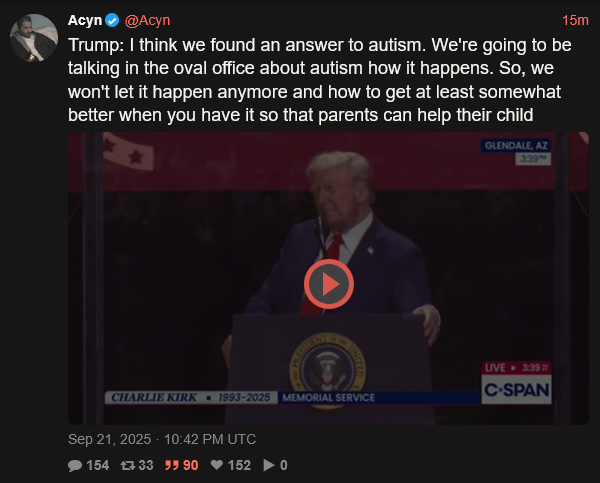The height and width of the screenshot is (483, 600).
Task: Click the Acyn display name
Action: 85,20
